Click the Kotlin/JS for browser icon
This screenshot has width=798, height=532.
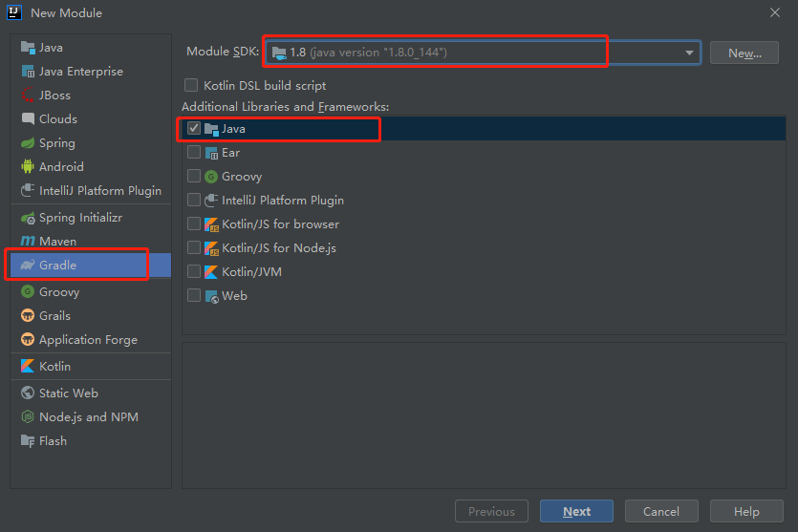coord(211,224)
